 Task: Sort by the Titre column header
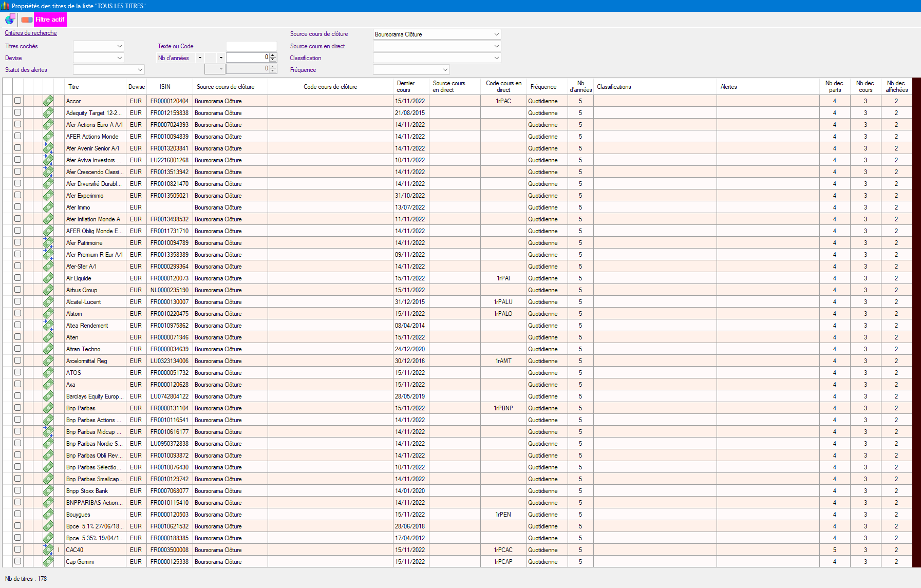click(x=74, y=87)
